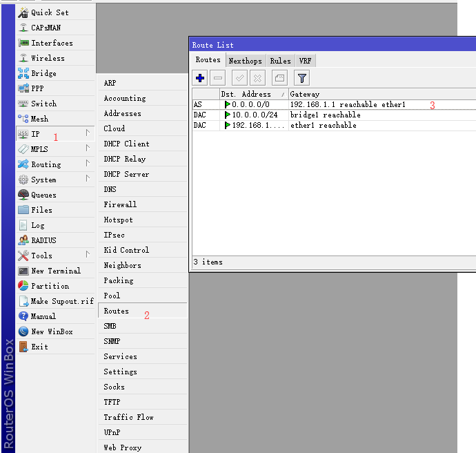Open Firewall in the IP submenu
The image size is (476, 453).
pos(142,204)
